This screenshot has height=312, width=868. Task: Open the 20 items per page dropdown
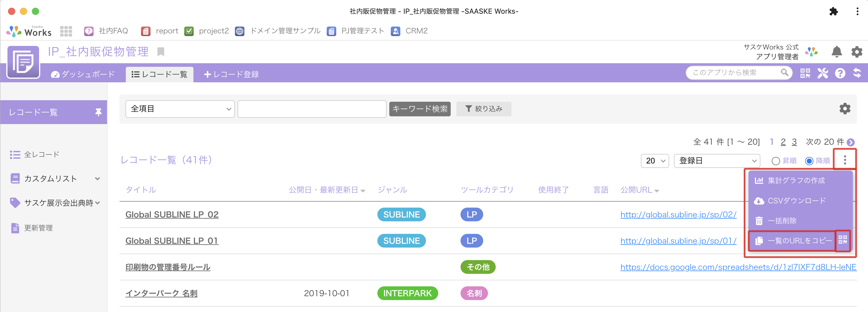point(655,160)
